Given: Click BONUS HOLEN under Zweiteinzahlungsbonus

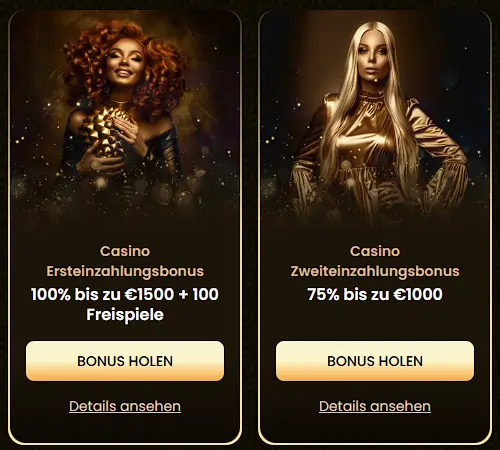Looking at the screenshot, I should [375, 361].
